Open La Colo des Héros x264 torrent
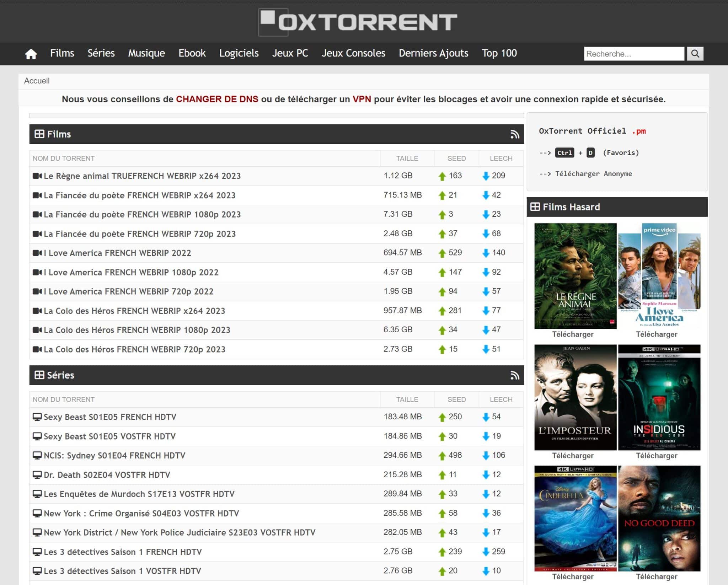This screenshot has width=728, height=585. click(x=134, y=311)
